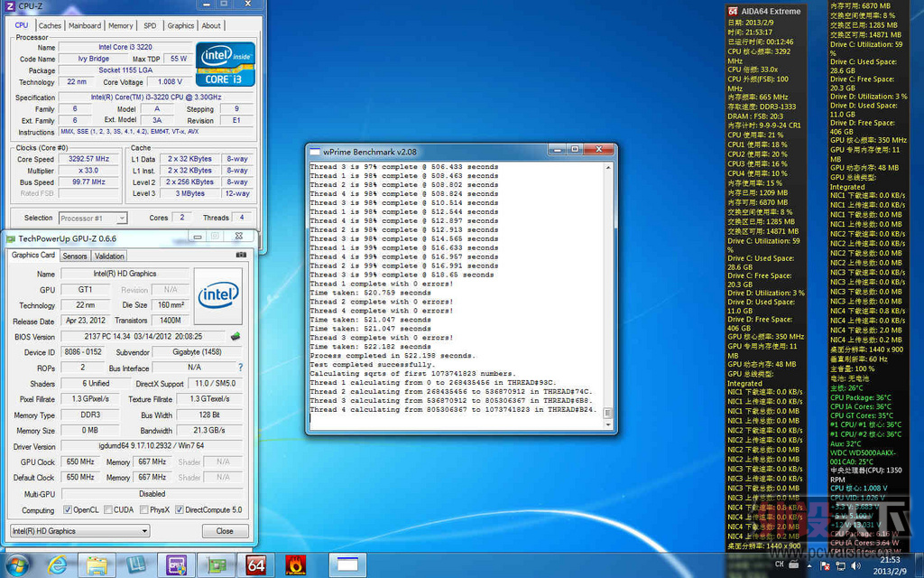Click wPrime scrollbar up arrow
This screenshot has height=578, width=924.
[607, 168]
